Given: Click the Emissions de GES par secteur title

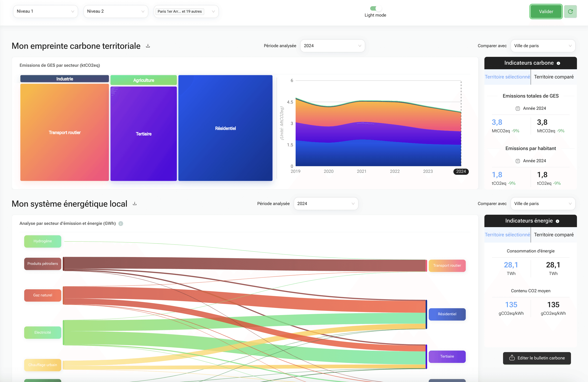Looking at the screenshot, I should [60, 65].
